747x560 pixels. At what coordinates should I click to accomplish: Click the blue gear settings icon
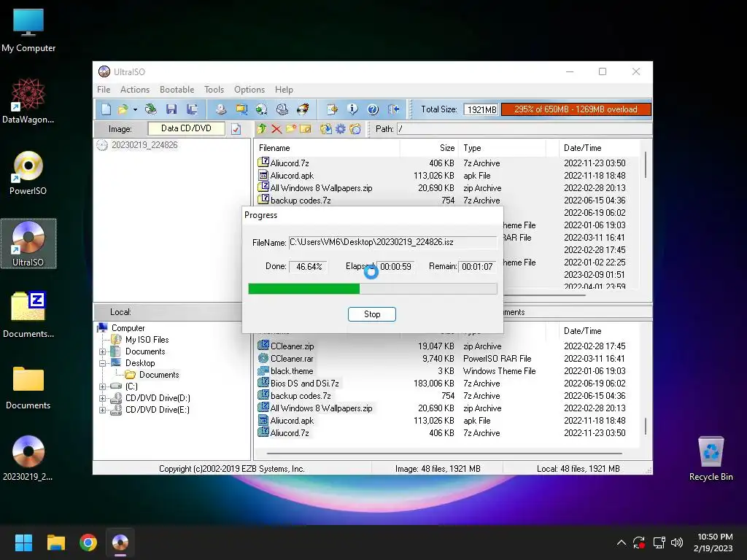[341, 129]
